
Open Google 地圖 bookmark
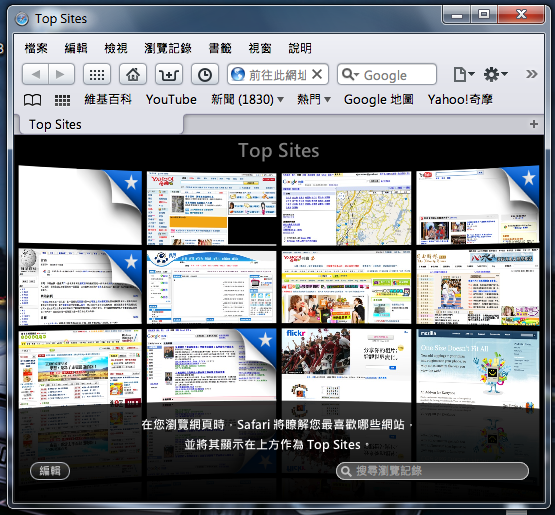click(x=378, y=99)
